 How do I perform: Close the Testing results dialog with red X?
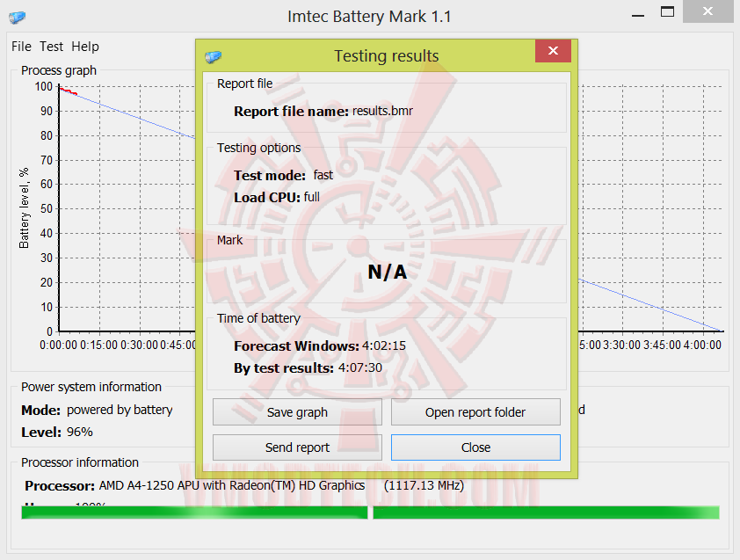553,50
